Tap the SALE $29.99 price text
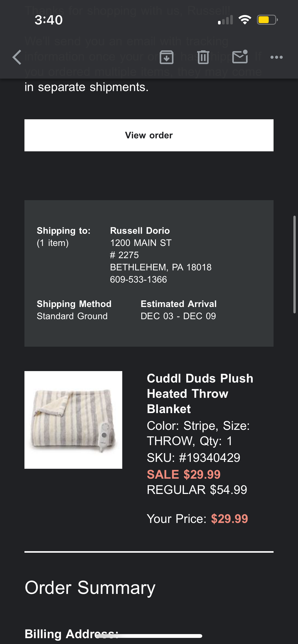The height and width of the screenshot is (644, 298). pyautogui.click(x=184, y=474)
